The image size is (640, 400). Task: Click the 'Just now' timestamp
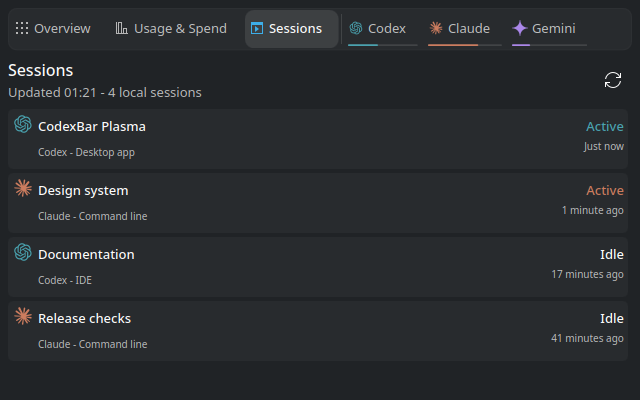pos(604,146)
